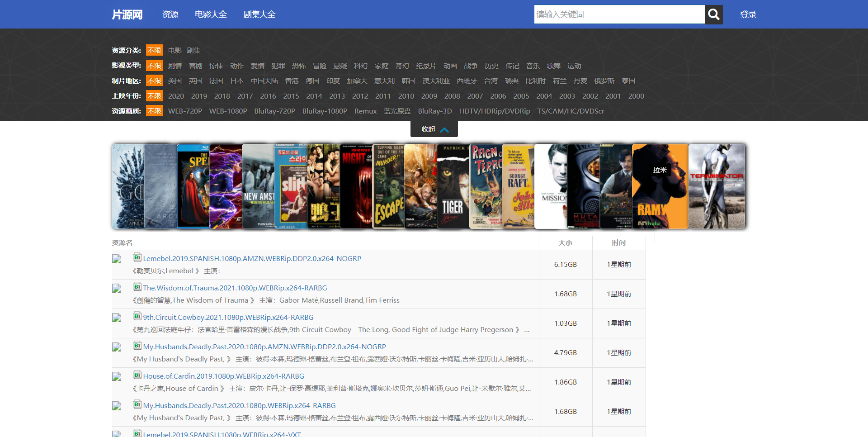
Task: Focus the keyword search input field
Action: [619, 14]
